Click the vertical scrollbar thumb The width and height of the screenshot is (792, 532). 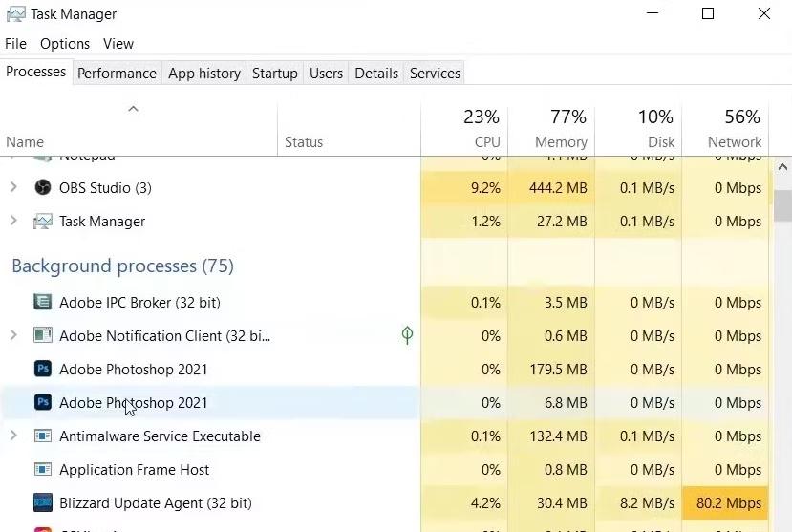coord(782,205)
